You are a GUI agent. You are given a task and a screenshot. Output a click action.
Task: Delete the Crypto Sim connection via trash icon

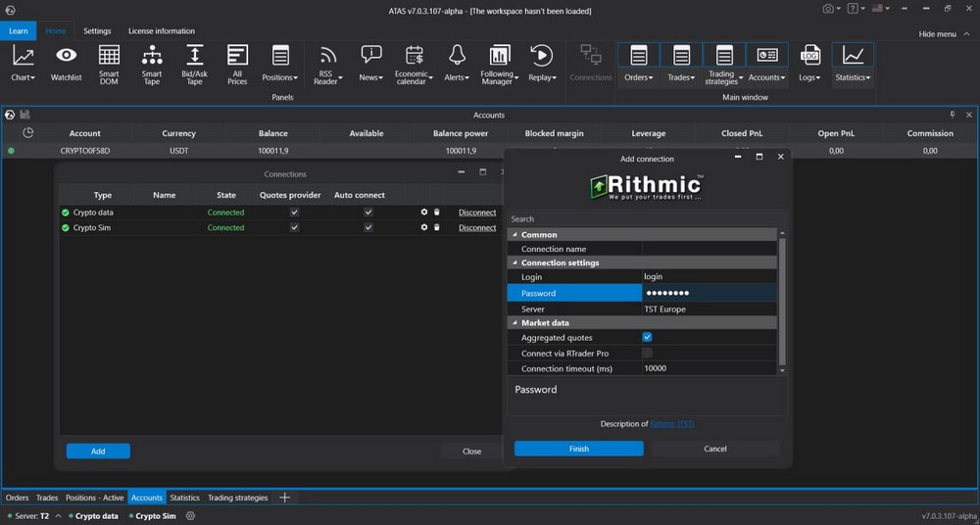pyautogui.click(x=437, y=227)
